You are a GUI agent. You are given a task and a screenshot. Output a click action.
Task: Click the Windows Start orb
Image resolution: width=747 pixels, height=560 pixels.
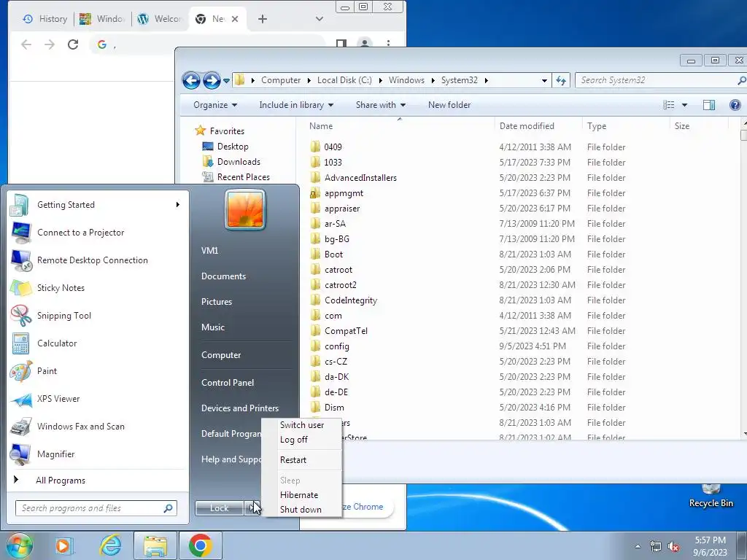[20, 545]
